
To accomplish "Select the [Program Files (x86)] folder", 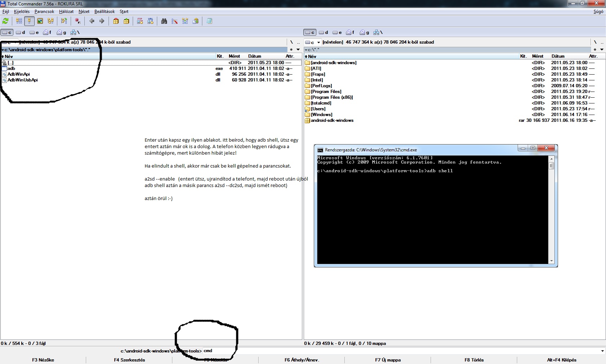I will click(332, 97).
